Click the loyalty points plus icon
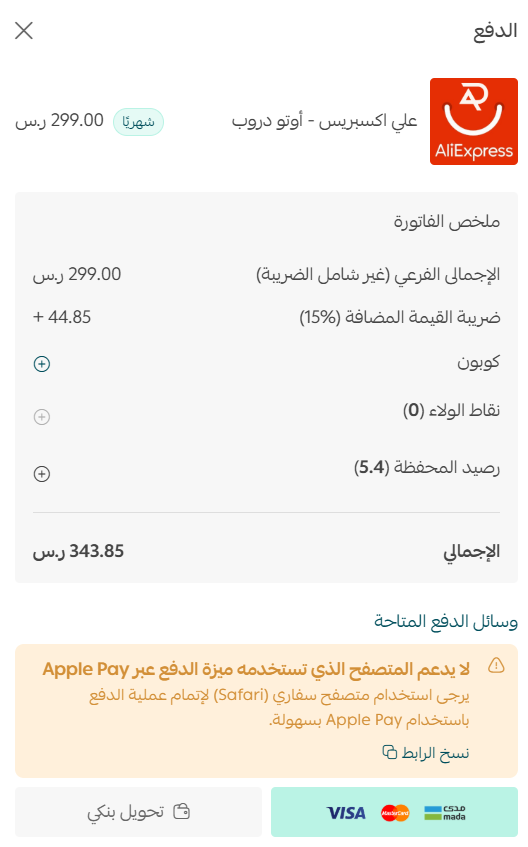 pos(42,417)
